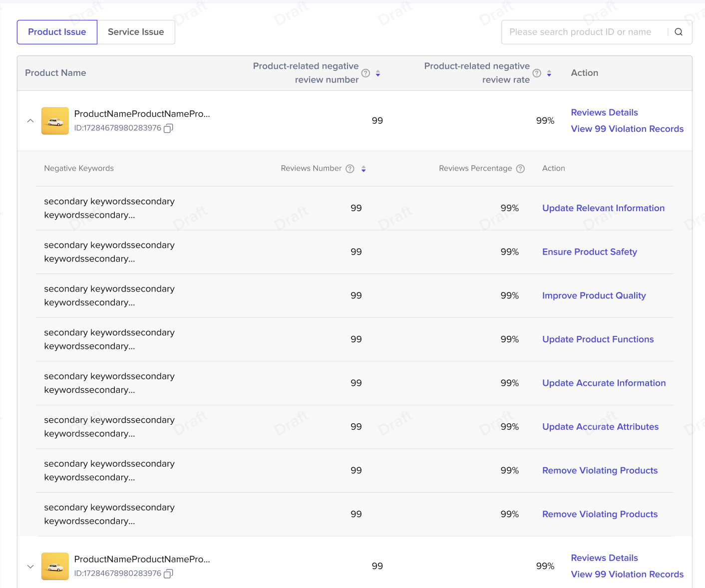The image size is (705, 588).
Task: Click first product's car thumbnail image
Action: pos(55,121)
